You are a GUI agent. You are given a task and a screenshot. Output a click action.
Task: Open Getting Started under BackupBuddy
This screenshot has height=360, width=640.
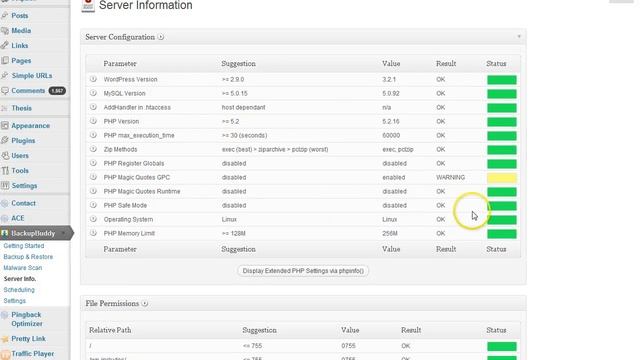pos(24,246)
